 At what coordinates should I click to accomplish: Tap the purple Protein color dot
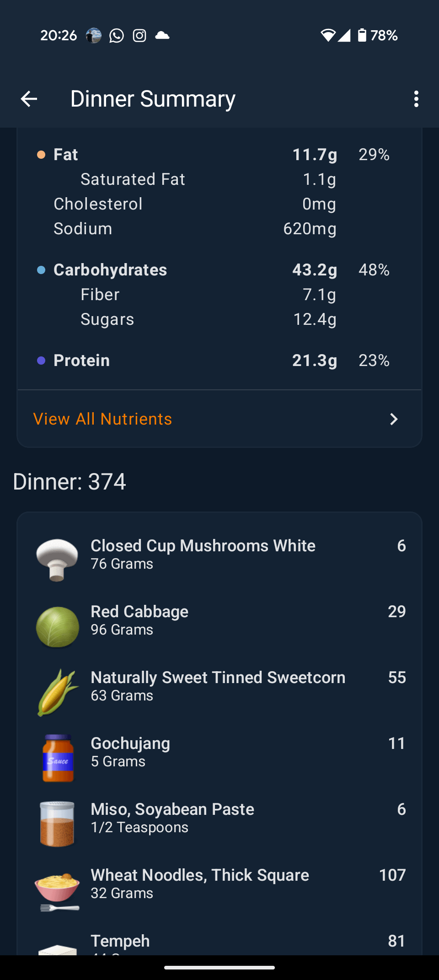tap(41, 361)
